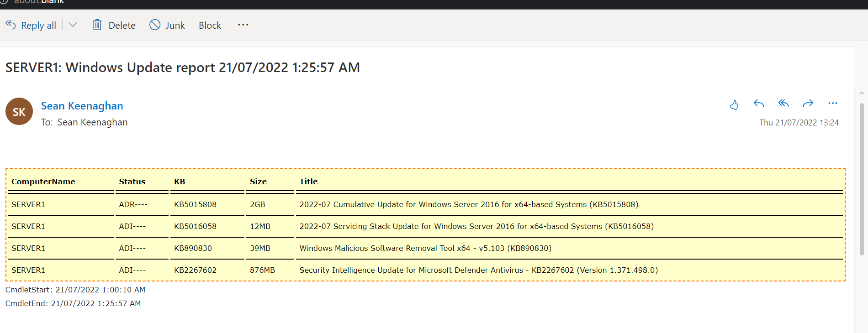This screenshot has width=868, height=333.
Task: Open more message actions ellipsis
Action: [x=833, y=104]
